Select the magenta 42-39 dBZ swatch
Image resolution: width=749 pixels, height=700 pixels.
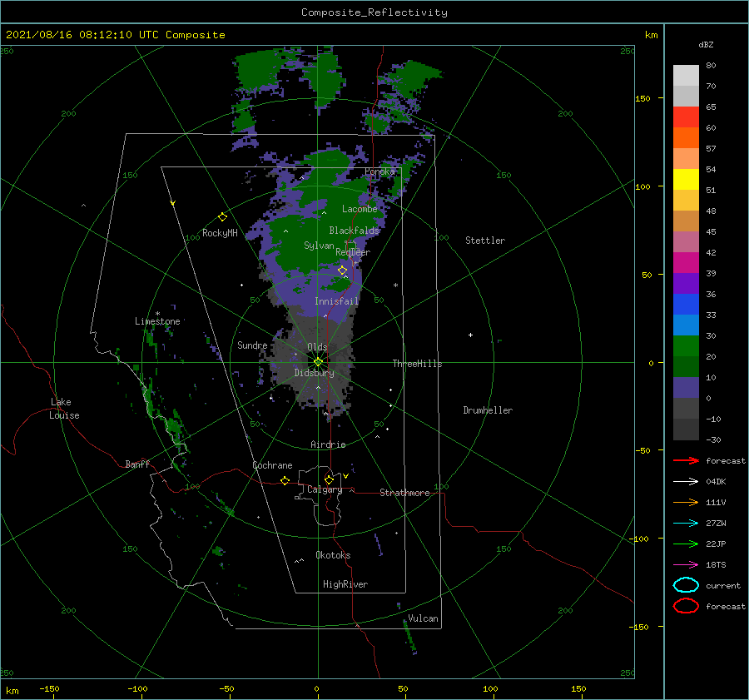686,263
